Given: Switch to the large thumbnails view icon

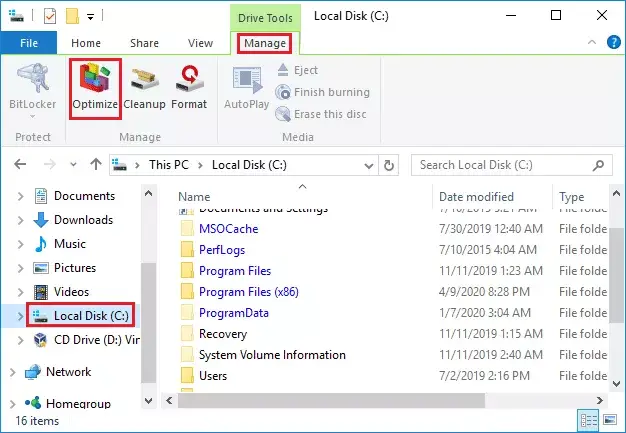Looking at the screenshot, I should [x=610, y=421].
